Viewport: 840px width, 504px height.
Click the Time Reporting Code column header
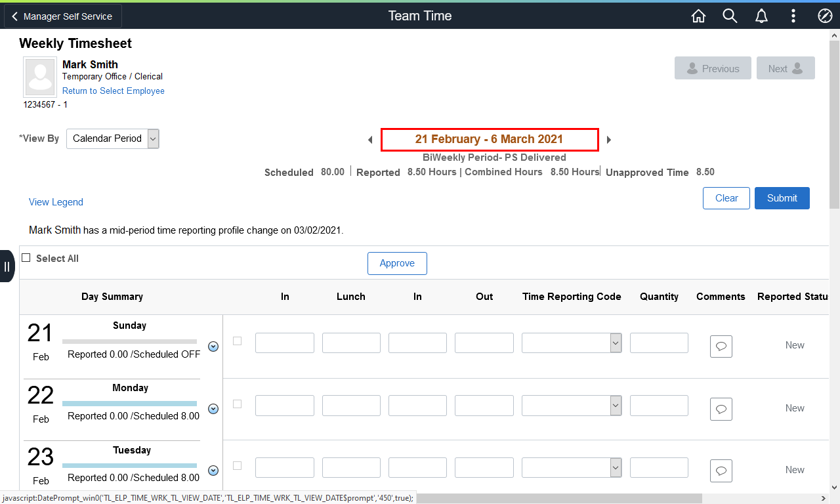(x=572, y=297)
